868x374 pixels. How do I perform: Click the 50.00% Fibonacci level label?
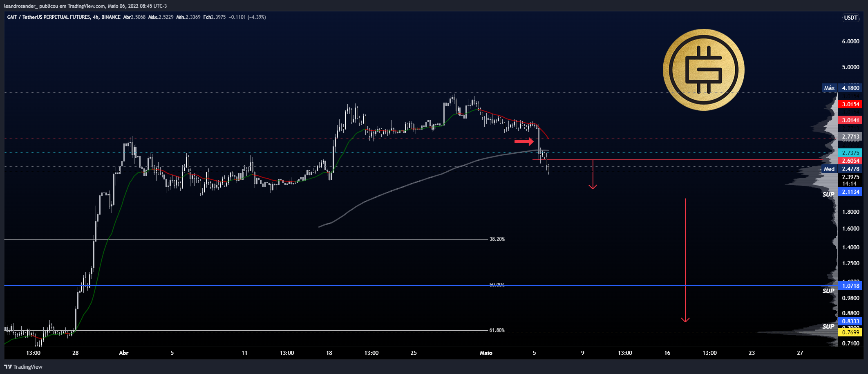[497, 285]
